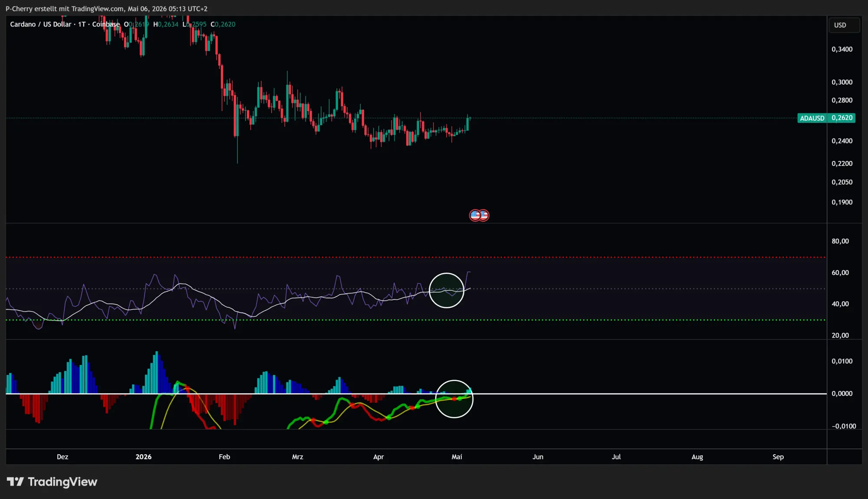Click the header text P-Cherry erstellt mit TradingView.com
This screenshot has height=499, width=868.
pyautogui.click(x=65, y=9)
